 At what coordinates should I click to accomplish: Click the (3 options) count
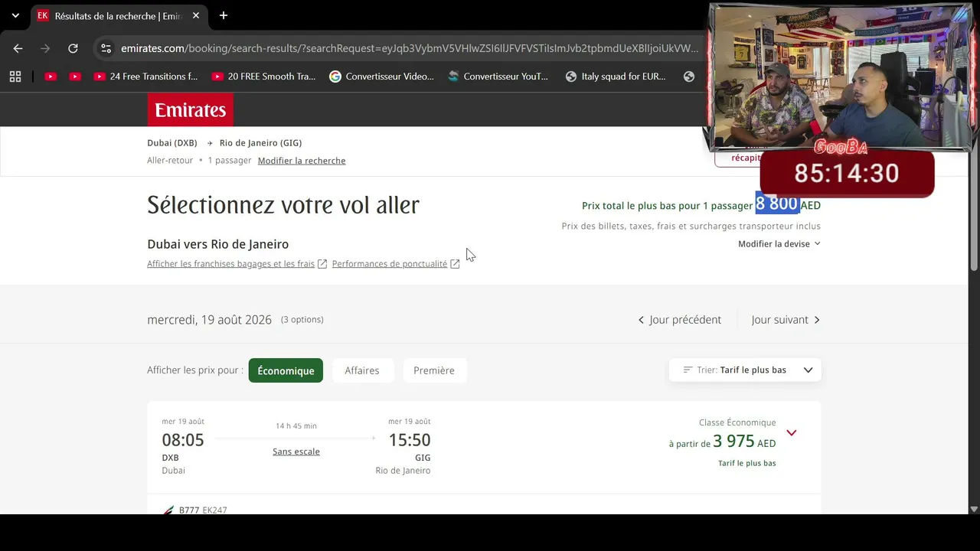pos(302,320)
